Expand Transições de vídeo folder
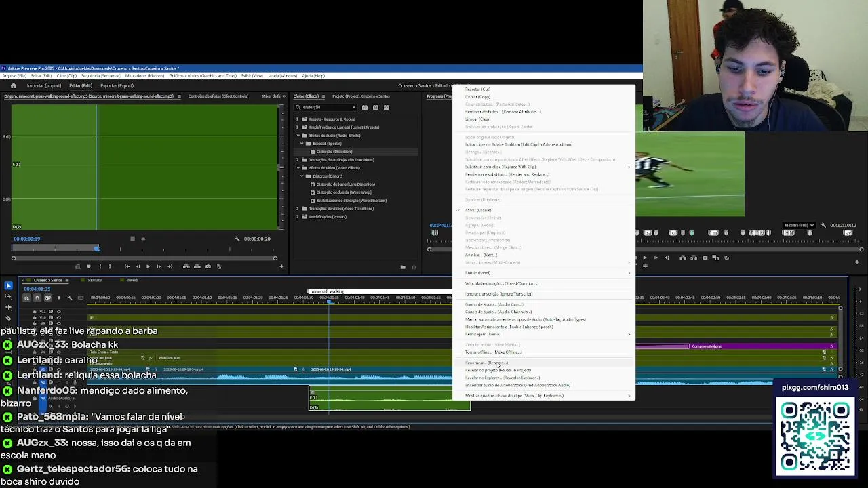868x488 pixels. tap(297, 209)
